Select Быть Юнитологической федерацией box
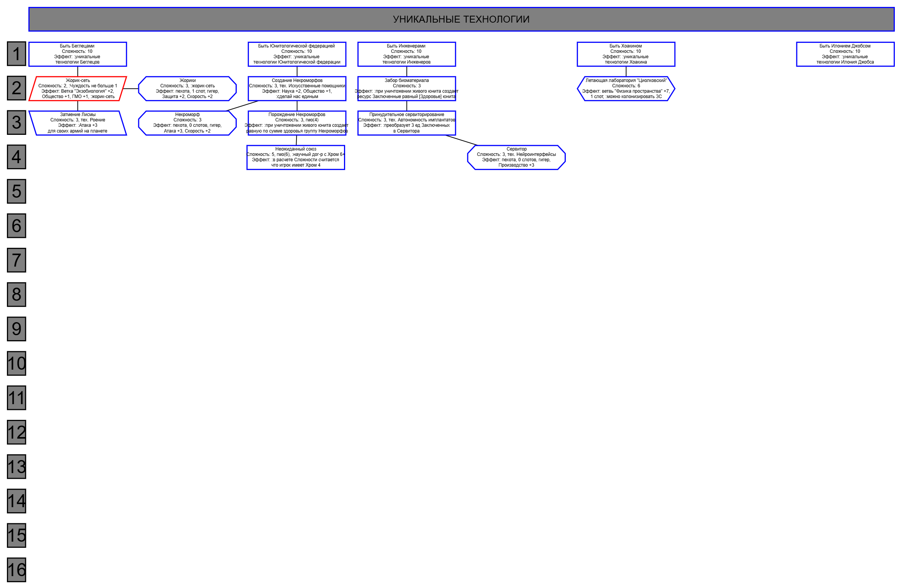The height and width of the screenshot is (588, 909). pyautogui.click(x=297, y=54)
